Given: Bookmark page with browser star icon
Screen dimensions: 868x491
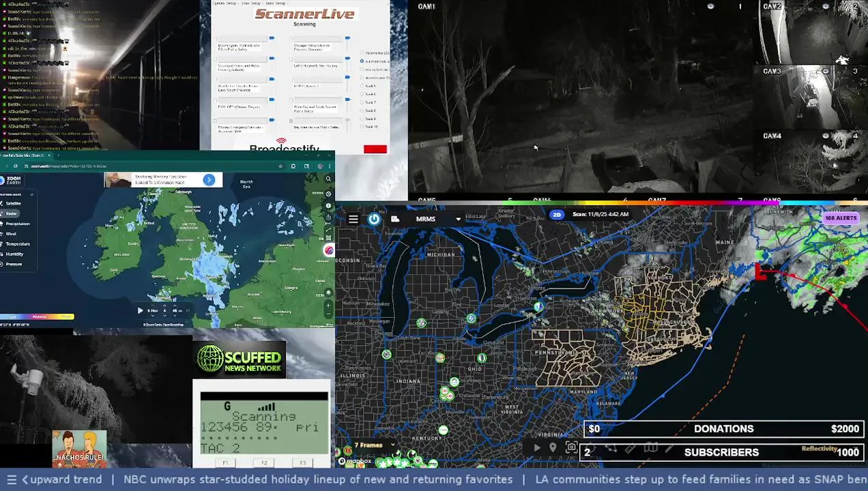Looking at the screenshot, I should point(280,166).
